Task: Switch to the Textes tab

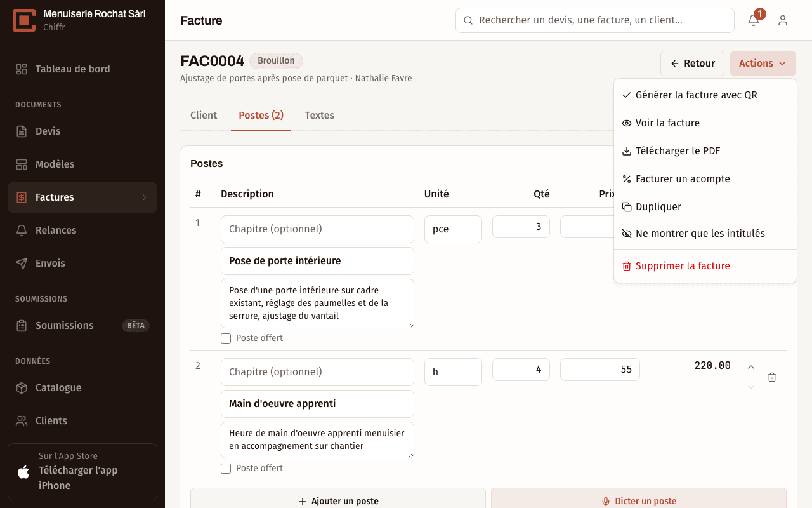Action: 320,116
